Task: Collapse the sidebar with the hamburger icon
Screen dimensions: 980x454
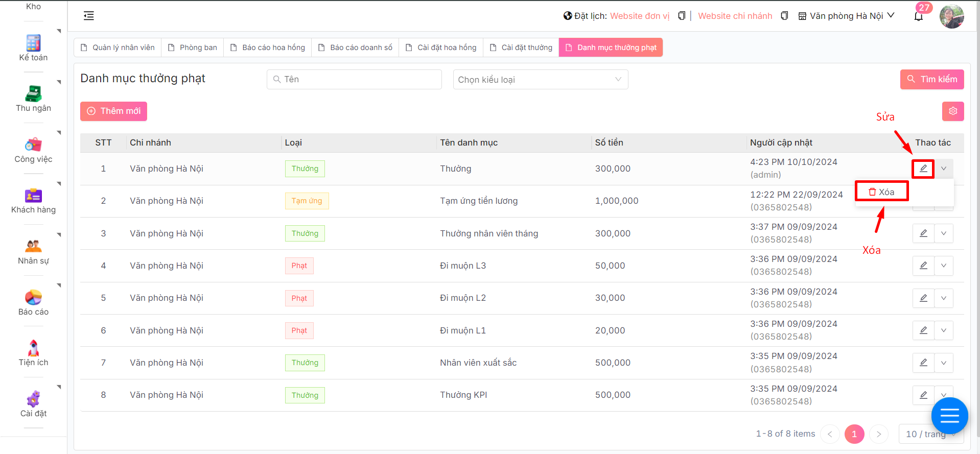Action: pyautogui.click(x=89, y=16)
